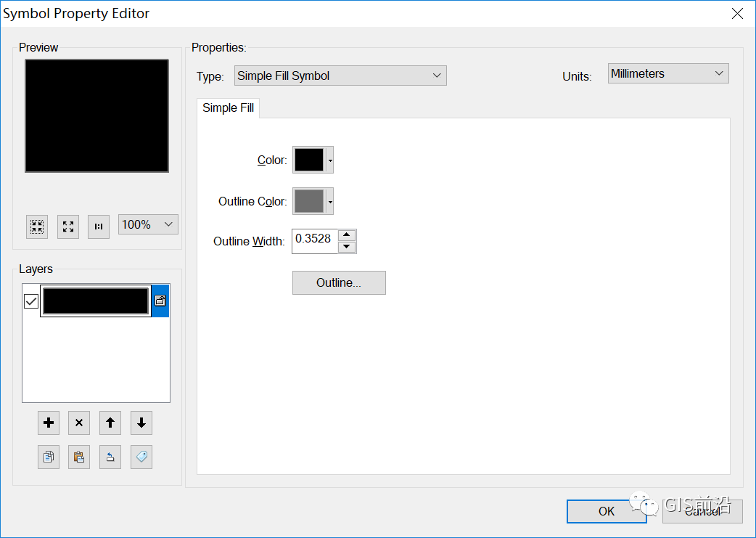Open the Type dropdown showing Simple Fill Symbol
756x538 pixels.
pos(340,76)
